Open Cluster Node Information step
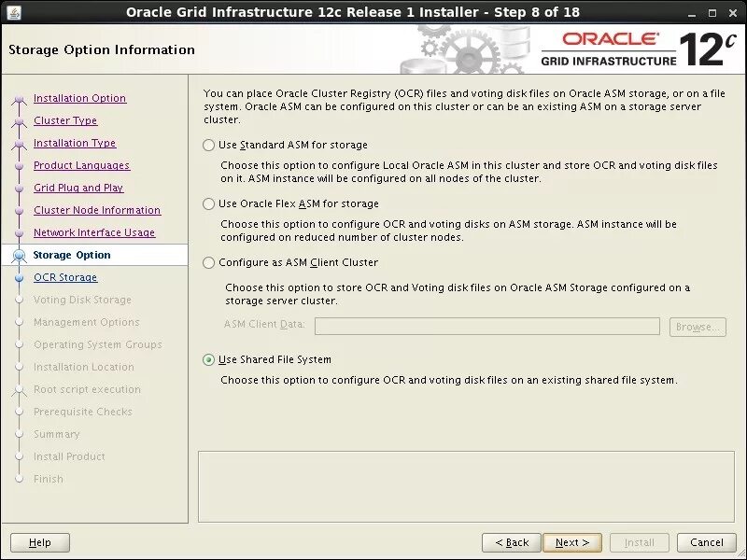Viewport: 747px width, 560px height. click(x=97, y=210)
